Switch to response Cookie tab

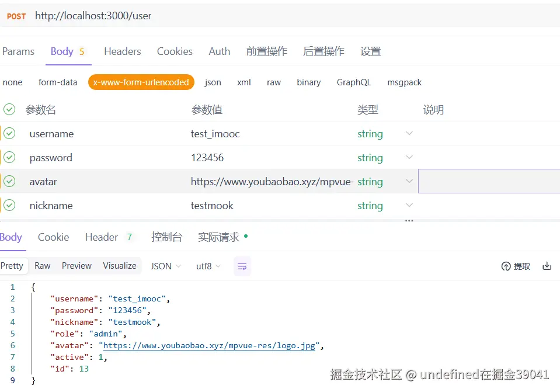pyautogui.click(x=53, y=237)
